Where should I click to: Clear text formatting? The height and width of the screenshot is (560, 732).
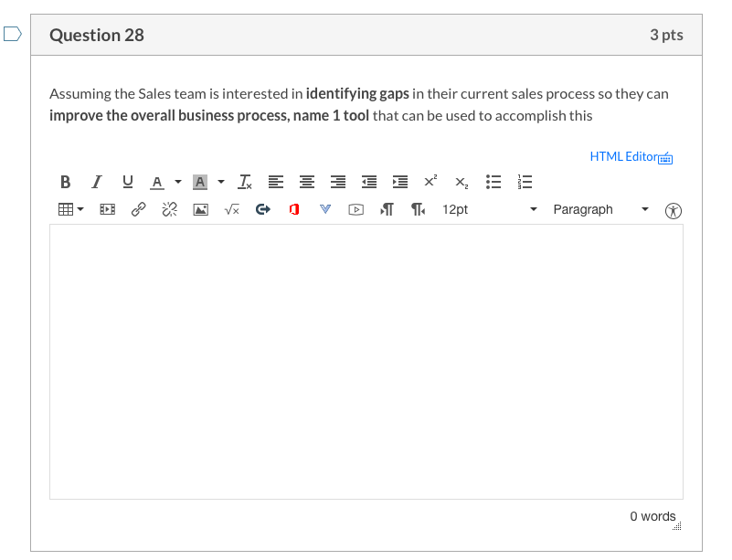pos(245,182)
